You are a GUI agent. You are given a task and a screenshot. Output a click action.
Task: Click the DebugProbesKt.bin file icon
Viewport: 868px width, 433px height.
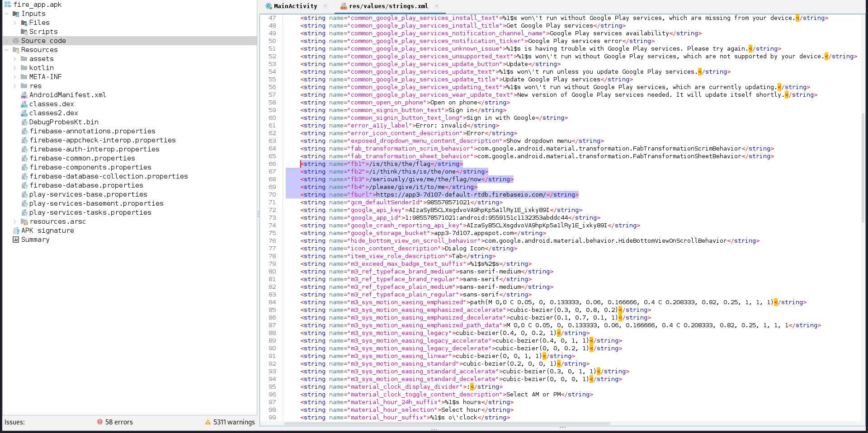pos(24,122)
